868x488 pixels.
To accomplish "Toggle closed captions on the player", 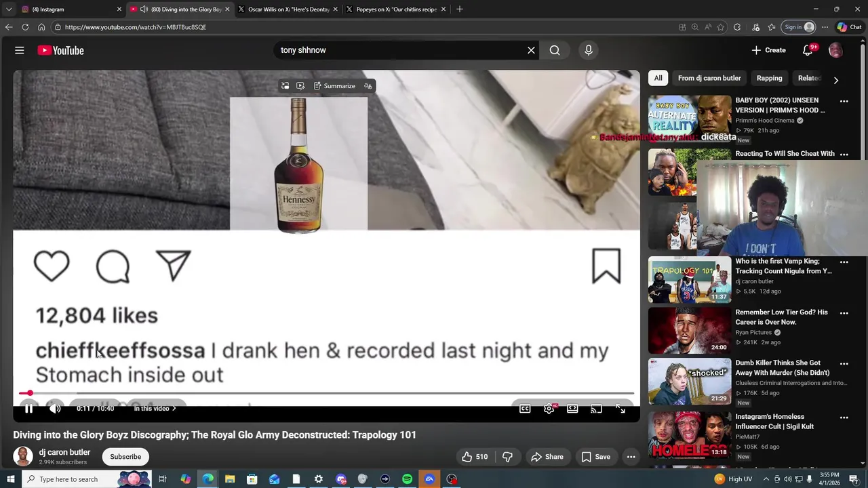I will click(525, 409).
